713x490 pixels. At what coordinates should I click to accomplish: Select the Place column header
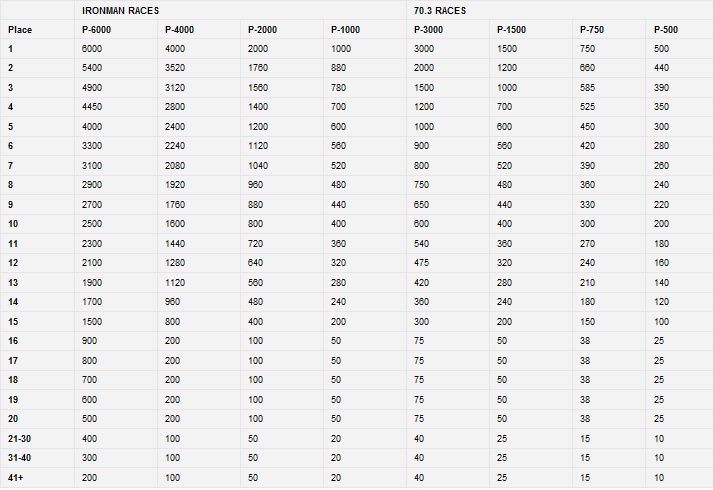[20, 30]
